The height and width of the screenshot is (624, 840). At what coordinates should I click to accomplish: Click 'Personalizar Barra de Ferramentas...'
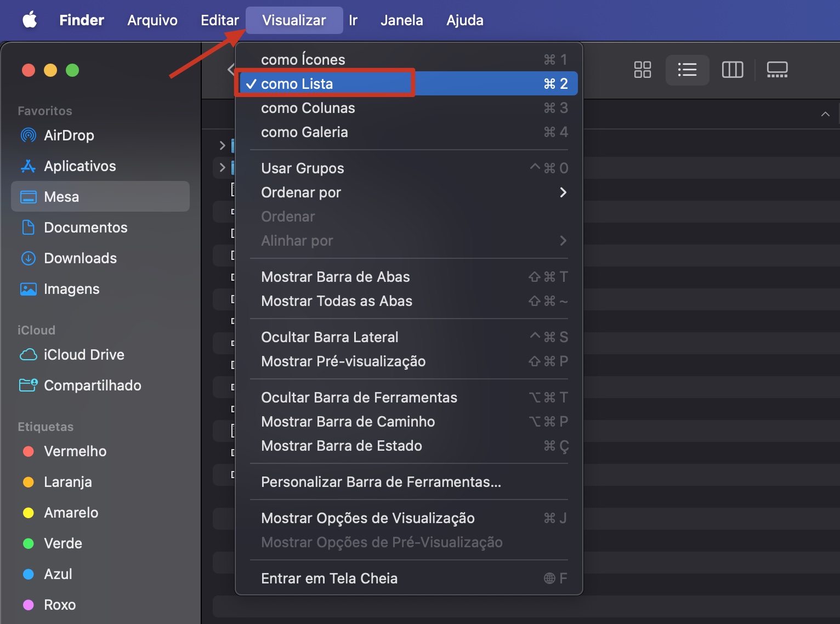(x=381, y=482)
